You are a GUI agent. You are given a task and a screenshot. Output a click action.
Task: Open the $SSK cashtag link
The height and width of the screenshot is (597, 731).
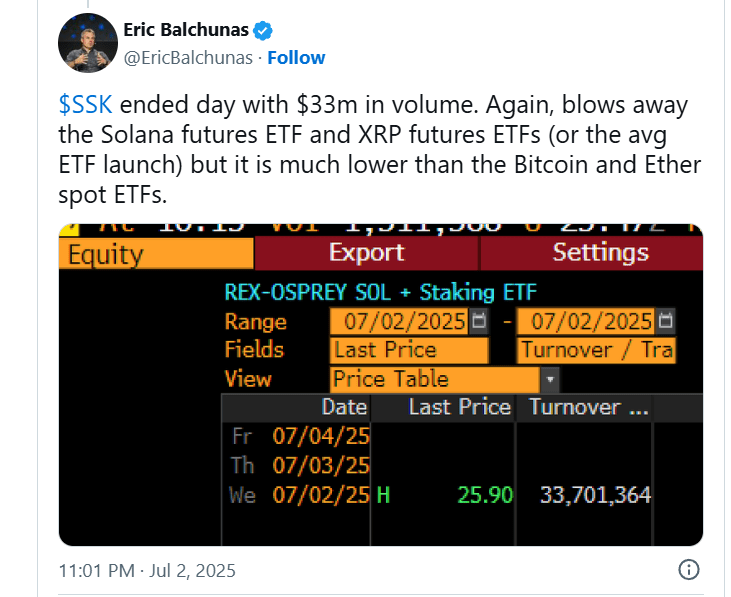click(x=85, y=106)
